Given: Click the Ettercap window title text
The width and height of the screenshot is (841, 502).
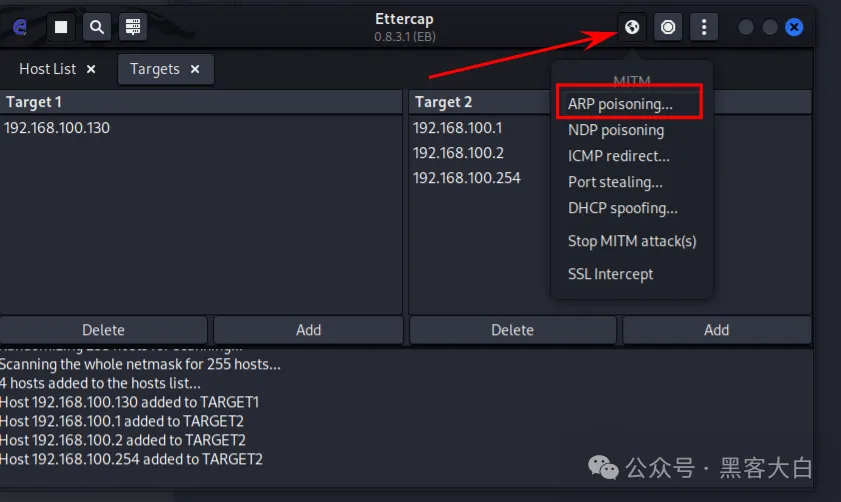Looking at the screenshot, I should (x=404, y=19).
